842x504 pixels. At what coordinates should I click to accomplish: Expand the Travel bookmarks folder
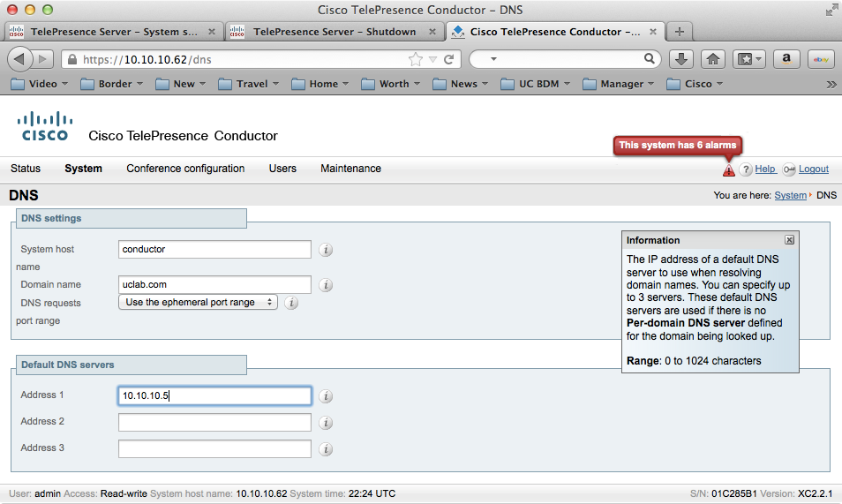pyautogui.click(x=249, y=84)
